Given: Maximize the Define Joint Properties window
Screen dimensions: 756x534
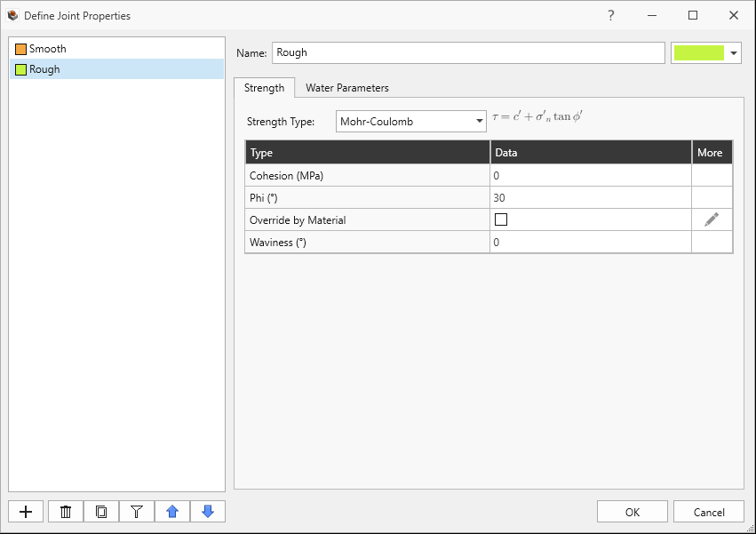Looking at the screenshot, I should point(693,15).
